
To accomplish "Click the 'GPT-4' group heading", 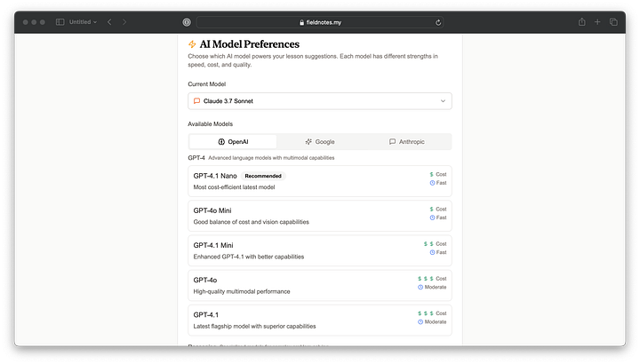I will [x=196, y=158].
